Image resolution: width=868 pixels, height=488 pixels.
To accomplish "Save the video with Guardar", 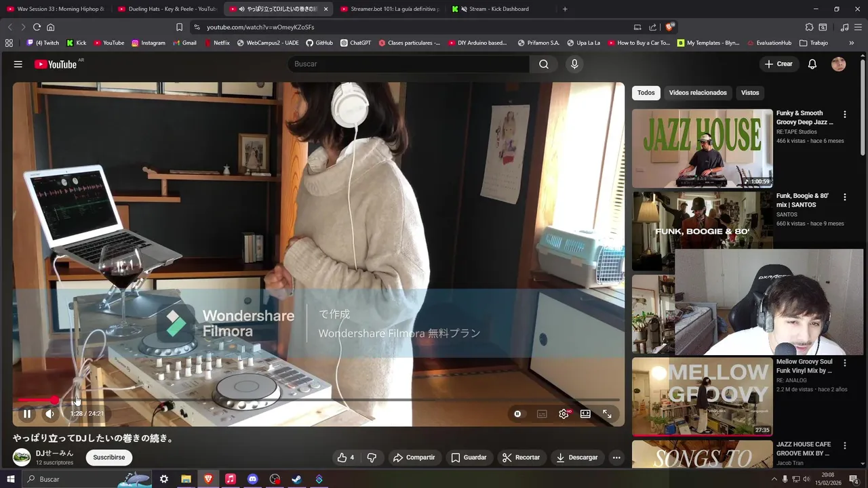I will (x=469, y=457).
